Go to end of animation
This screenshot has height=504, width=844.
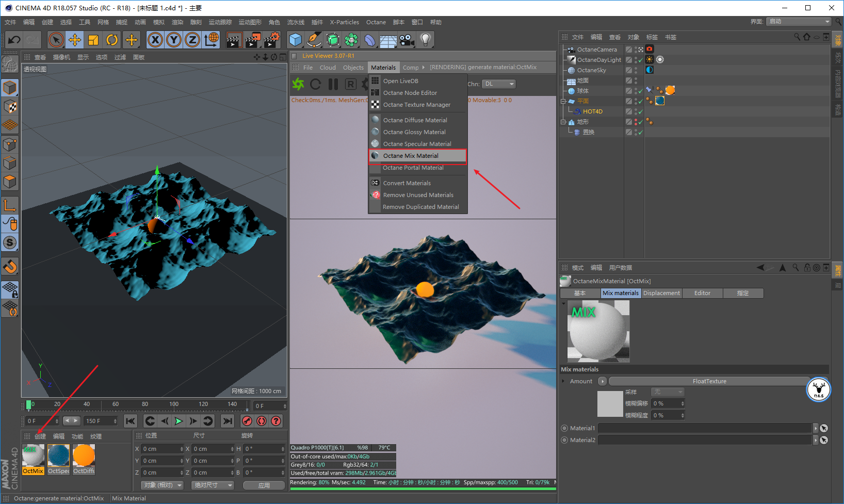coord(227,421)
